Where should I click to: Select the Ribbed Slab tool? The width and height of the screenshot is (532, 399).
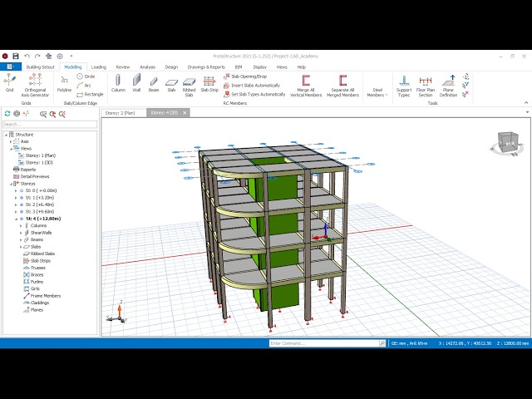[x=189, y=86]
